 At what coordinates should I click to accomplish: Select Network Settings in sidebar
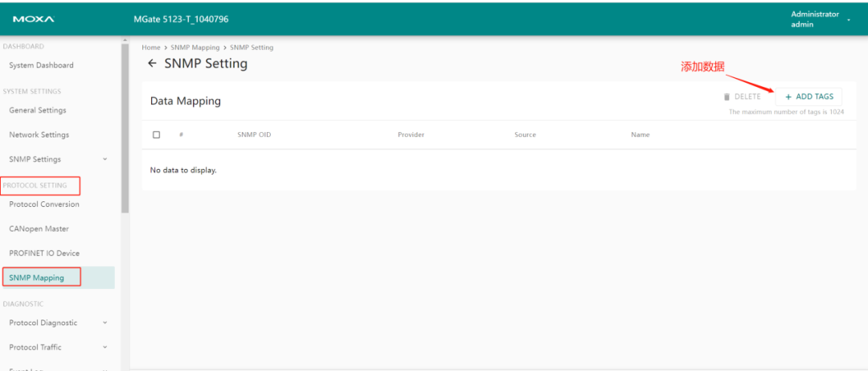point(39,135)
